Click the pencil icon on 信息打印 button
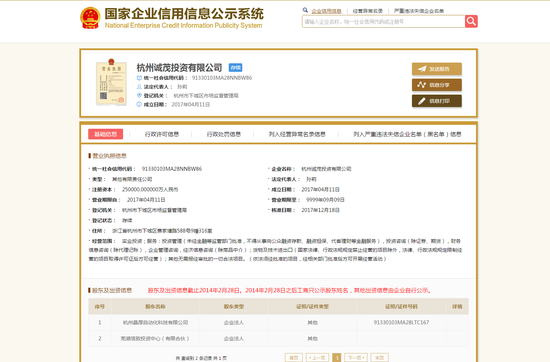The image size is (550, 362). (x=422, y=101)
